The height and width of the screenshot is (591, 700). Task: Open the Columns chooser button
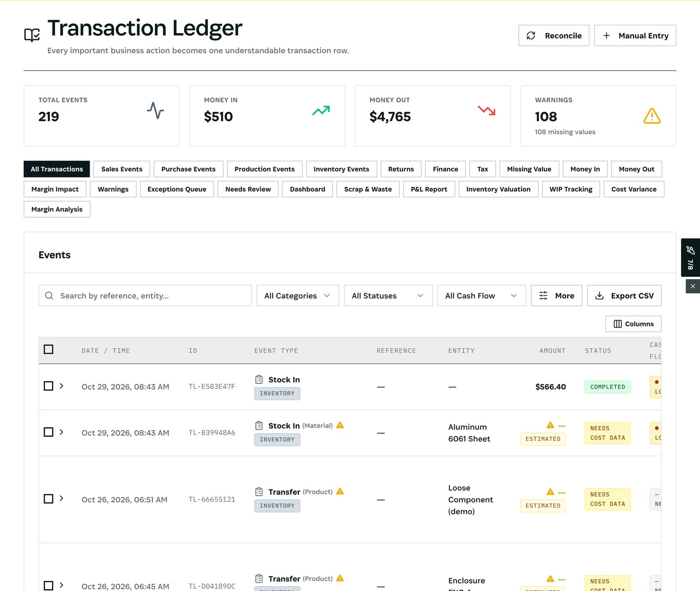[x=633, y=324]
